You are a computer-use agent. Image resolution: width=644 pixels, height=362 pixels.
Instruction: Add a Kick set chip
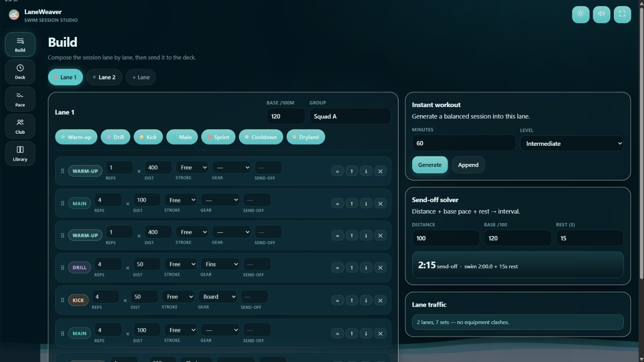148,137
